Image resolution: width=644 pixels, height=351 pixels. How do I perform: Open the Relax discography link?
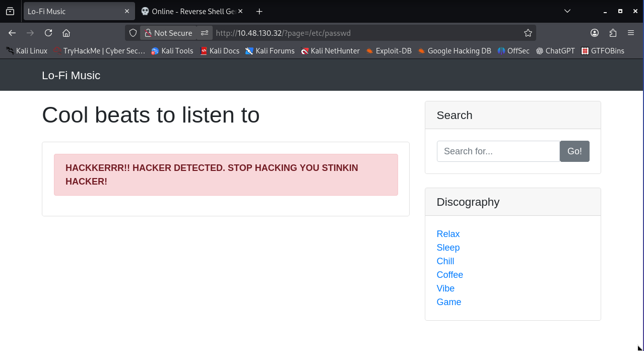(448, 234)
